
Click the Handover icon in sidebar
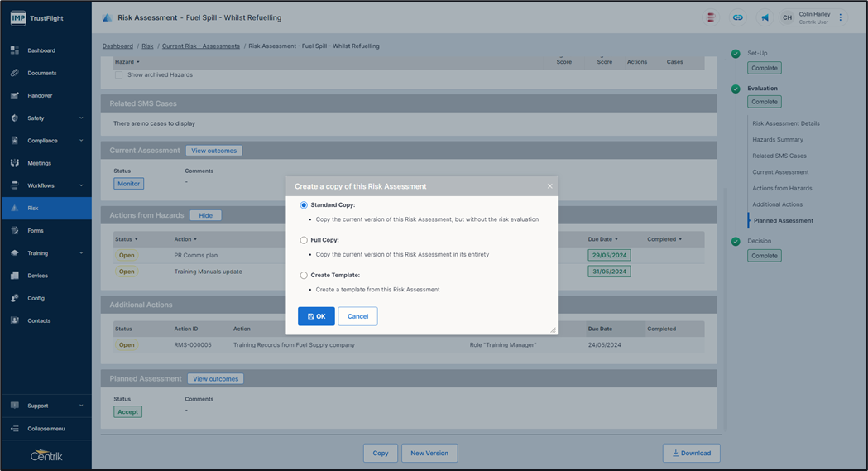[x=15, y=95]
